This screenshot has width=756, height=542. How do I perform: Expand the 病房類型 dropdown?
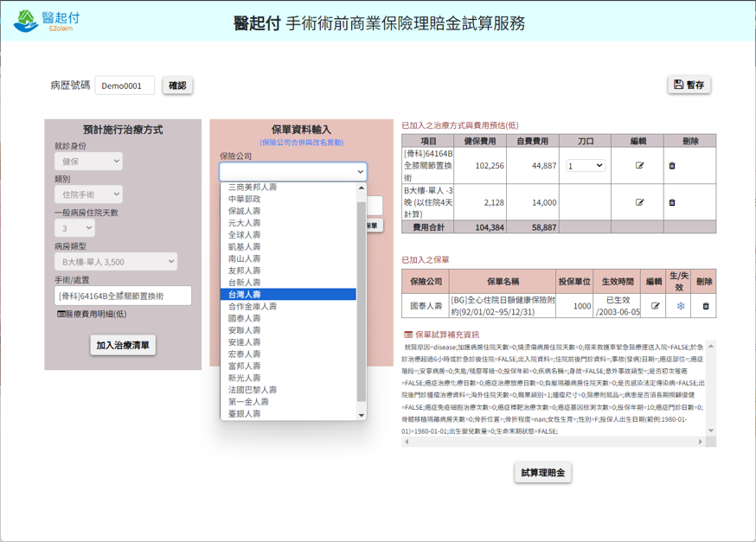coord(116,261)
